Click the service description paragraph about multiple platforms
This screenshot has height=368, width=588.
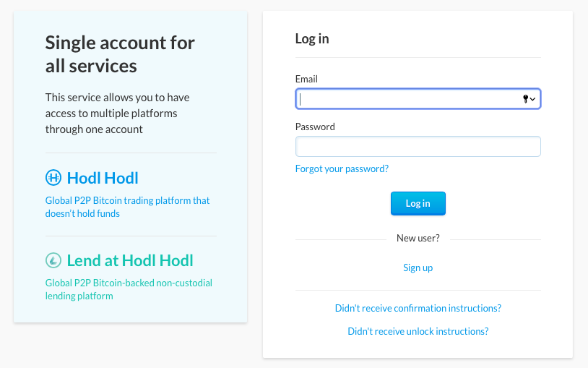pos(117,113)
